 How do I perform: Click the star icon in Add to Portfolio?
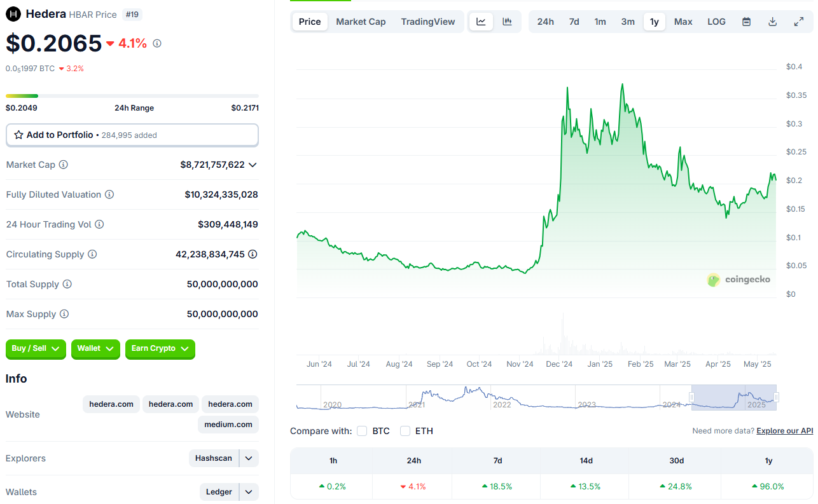pos(19,135)
